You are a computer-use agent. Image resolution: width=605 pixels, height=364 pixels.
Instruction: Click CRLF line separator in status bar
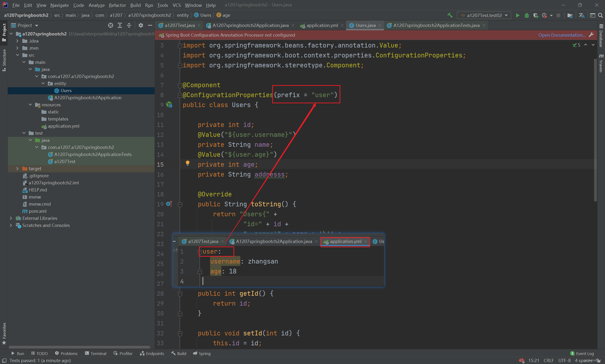[x=549, y=360]
